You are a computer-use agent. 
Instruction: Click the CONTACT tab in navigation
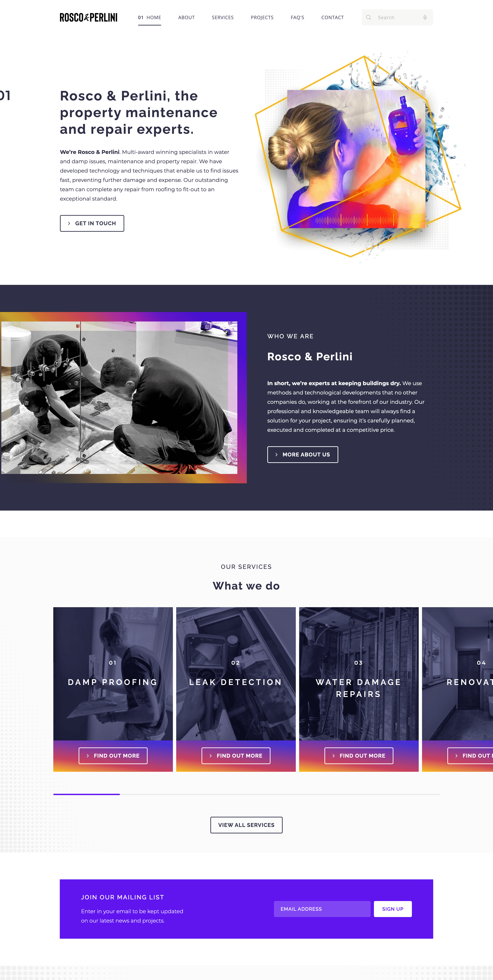coord(332,17)
